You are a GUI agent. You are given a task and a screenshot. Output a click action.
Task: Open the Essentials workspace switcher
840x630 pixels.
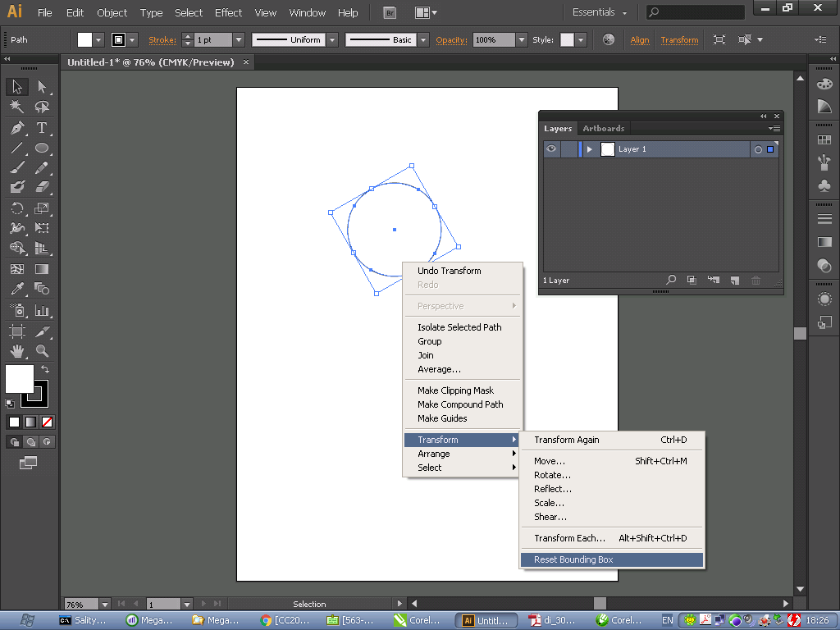(x=599, y=12)
